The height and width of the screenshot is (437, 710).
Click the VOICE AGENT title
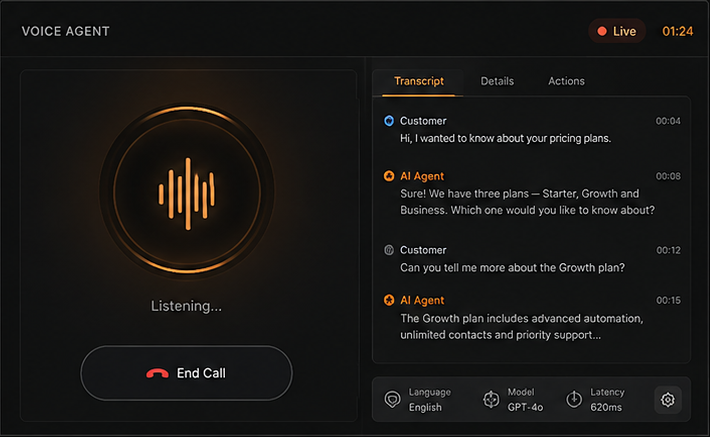pyautogui.click(x=66, y=31)
